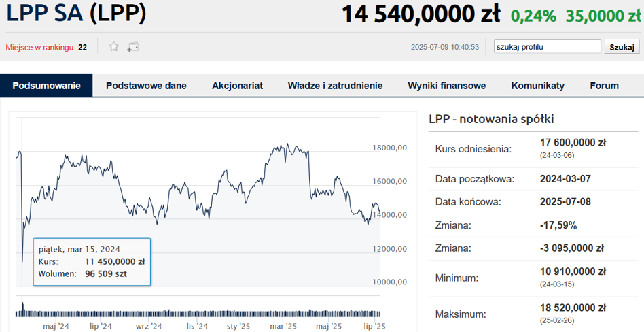
Task: Click the tooltip Wolumen value 96 509 szt
Action: (x=106, y=273)
